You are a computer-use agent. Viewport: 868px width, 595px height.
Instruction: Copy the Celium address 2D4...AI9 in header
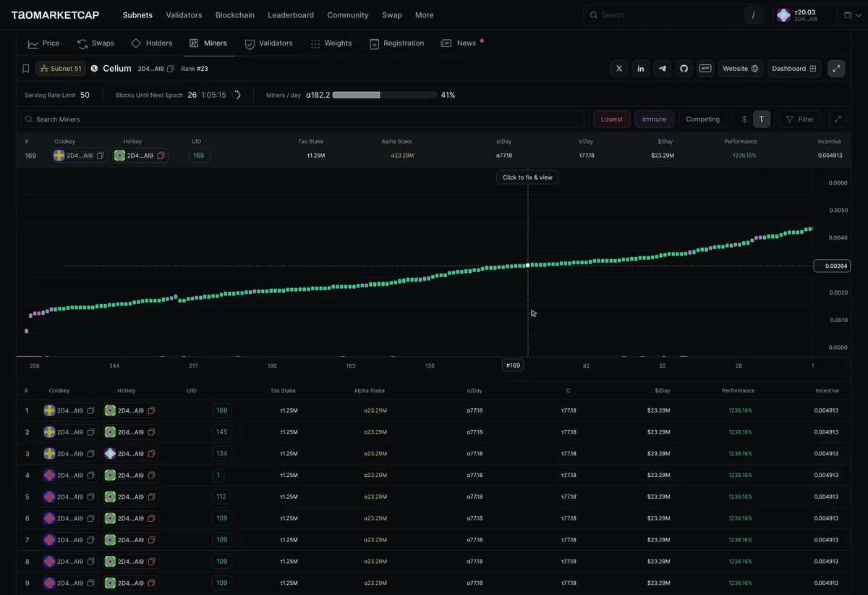click(x=171, y=69)
